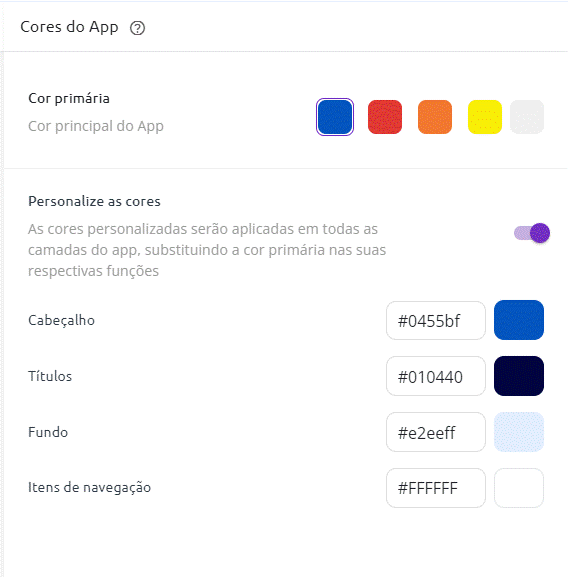The height and width of the screenshot is (577, 568).
Task: Click the Fundo hex input #e2eeff
Action: 436,432
